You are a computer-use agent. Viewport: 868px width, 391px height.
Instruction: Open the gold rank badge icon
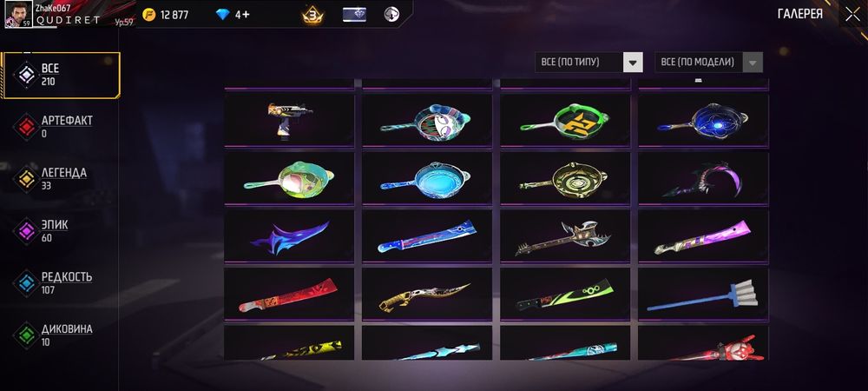pos(312,15)
